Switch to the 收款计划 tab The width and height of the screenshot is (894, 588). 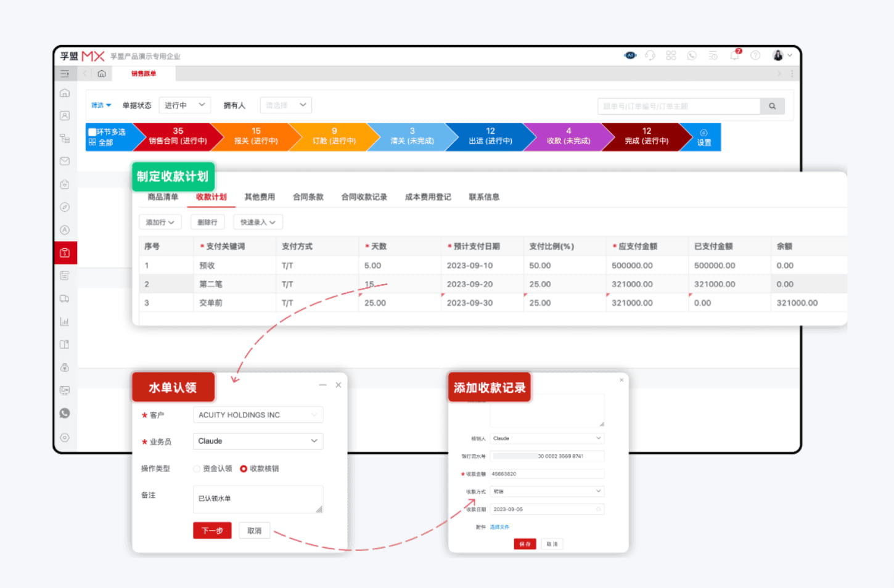pos(211,197)
